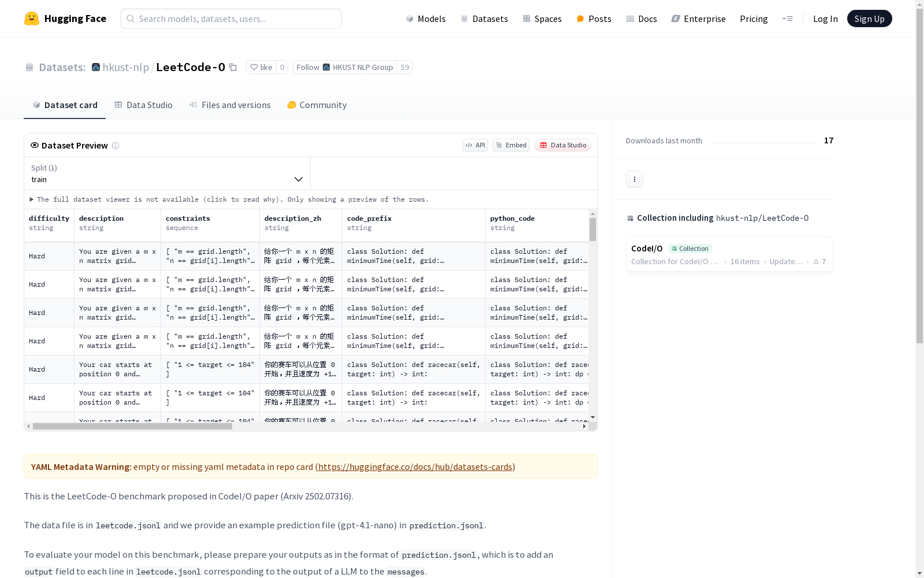The height and width of the screenshot is (578, 924).
Task: Open the Enterprise page
Action: (x=698, y=18)
